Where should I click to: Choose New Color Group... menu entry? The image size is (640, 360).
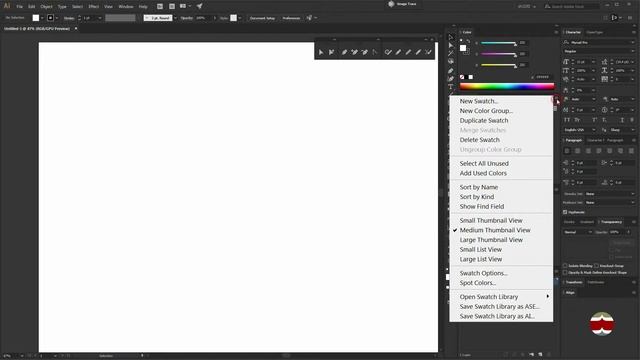coord(501,111)
